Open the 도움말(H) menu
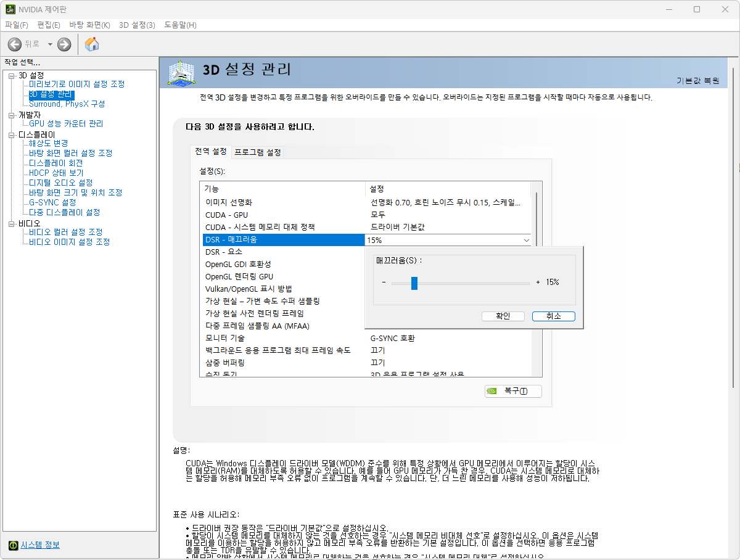The height and width of the screenshot is (560, 740). [180, 25]
